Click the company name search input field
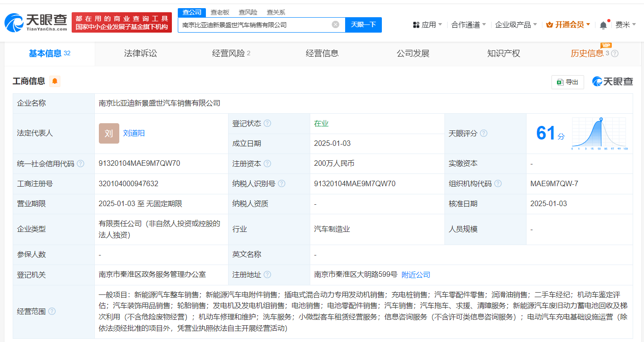This screenshot has width=644, height=342. point(254,25)
